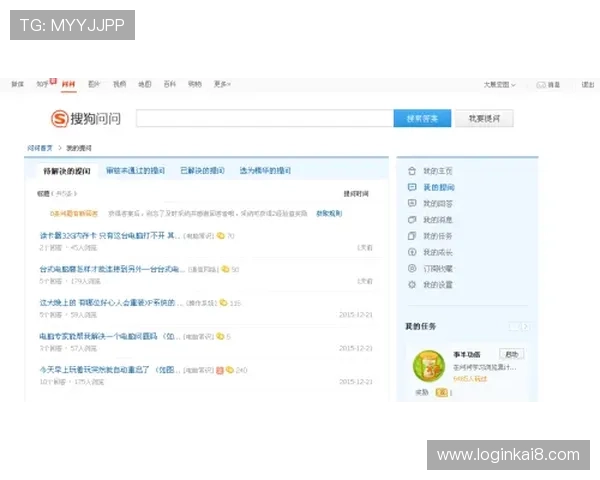Click the coin icon beside reward 5
This screenshot has width=600, height=480.
tap(220, 336)
